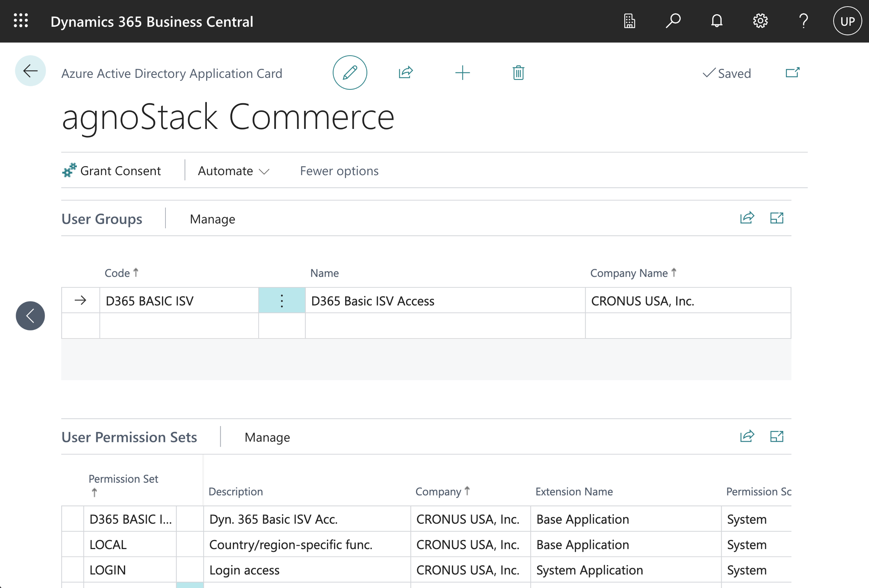Click Extension Name column header
Screen dimensions: 869x588
coord(574,491)
